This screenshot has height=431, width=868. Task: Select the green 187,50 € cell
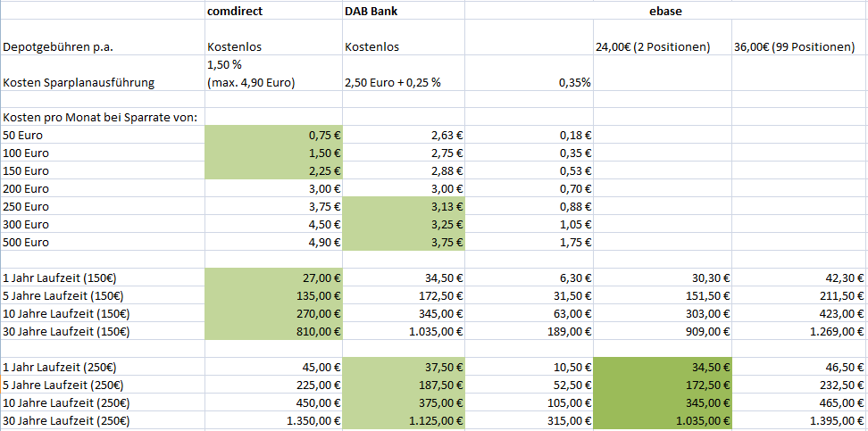click(x=404, y=385)
